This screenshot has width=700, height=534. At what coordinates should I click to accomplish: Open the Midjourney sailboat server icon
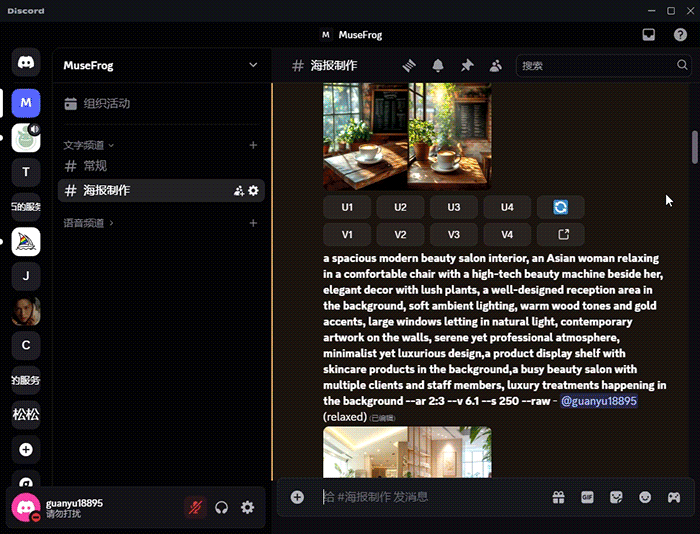26,242
